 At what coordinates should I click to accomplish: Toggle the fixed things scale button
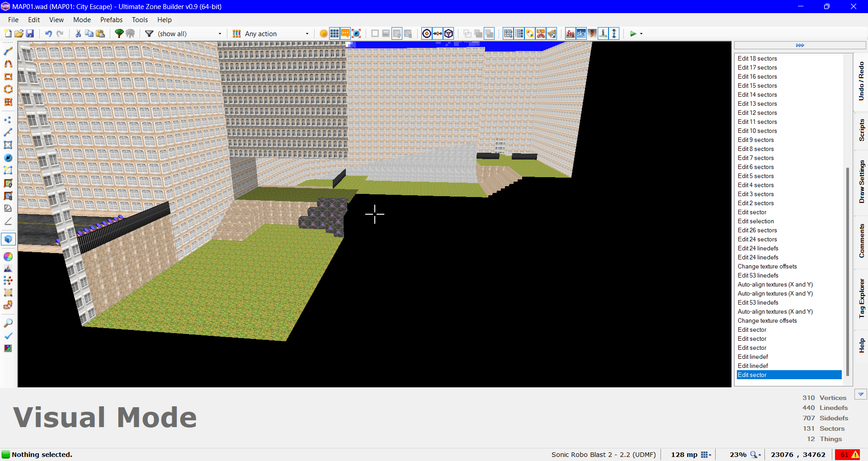(356, 33)
